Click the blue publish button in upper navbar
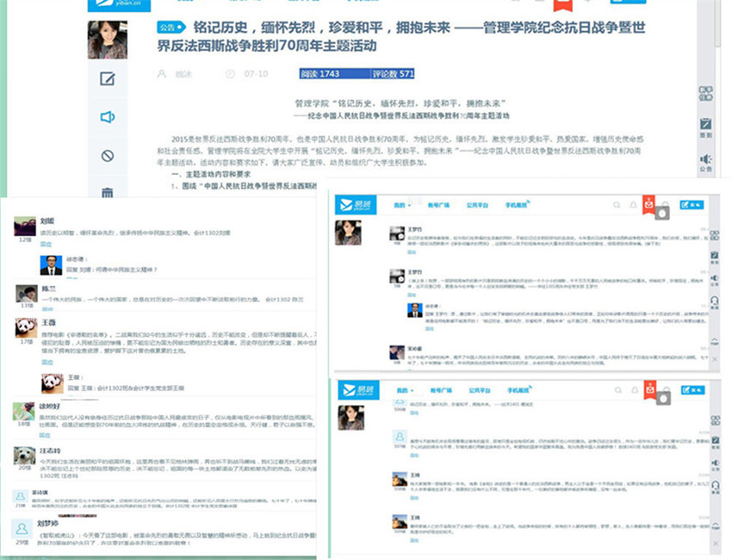The height and width of the screenshot is (560, 732). click(x=692, y=205)
